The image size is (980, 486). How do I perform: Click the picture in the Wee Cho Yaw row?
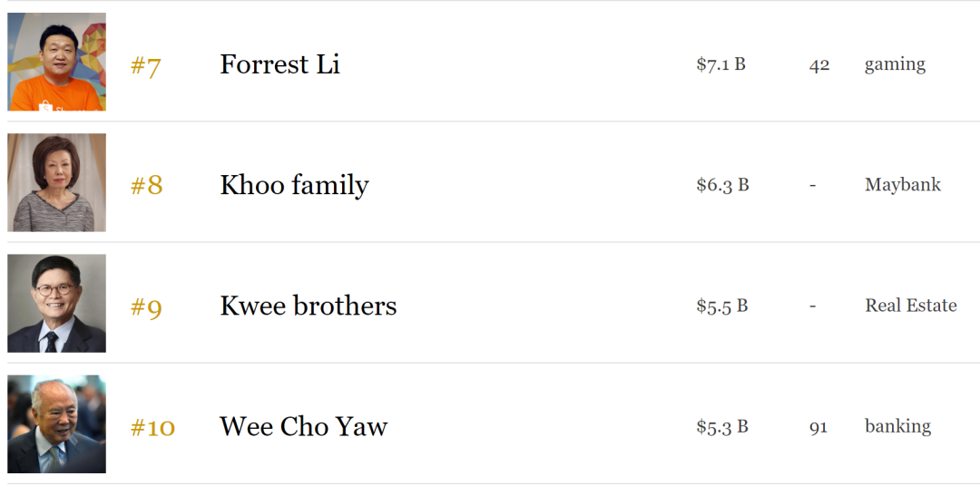pyautogui.click(x=56, y=423)
